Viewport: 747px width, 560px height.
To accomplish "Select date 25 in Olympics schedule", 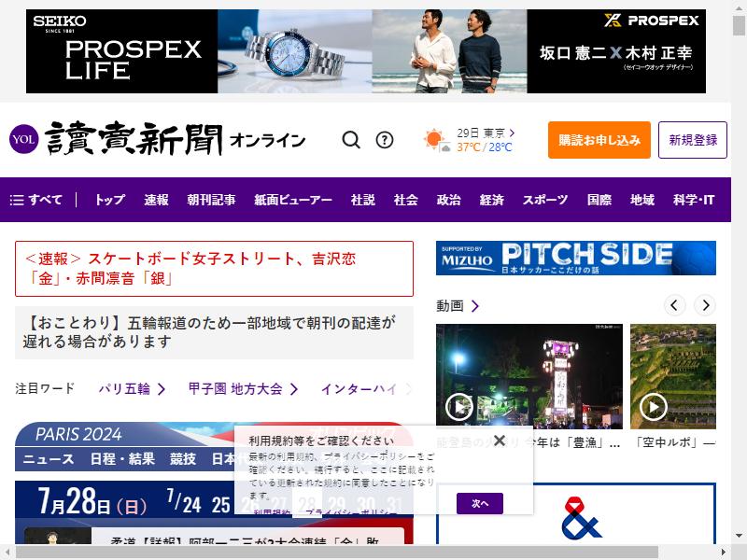I will (x=220, y=505).
